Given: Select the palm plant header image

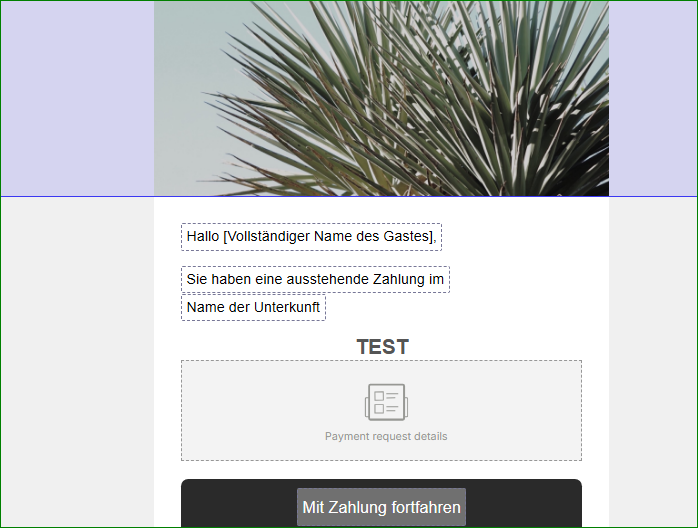Looking at the screenshot, I should (381, 98).
